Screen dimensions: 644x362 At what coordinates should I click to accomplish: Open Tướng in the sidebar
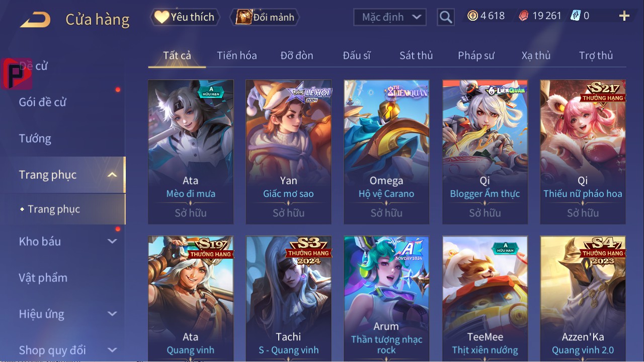35,138
